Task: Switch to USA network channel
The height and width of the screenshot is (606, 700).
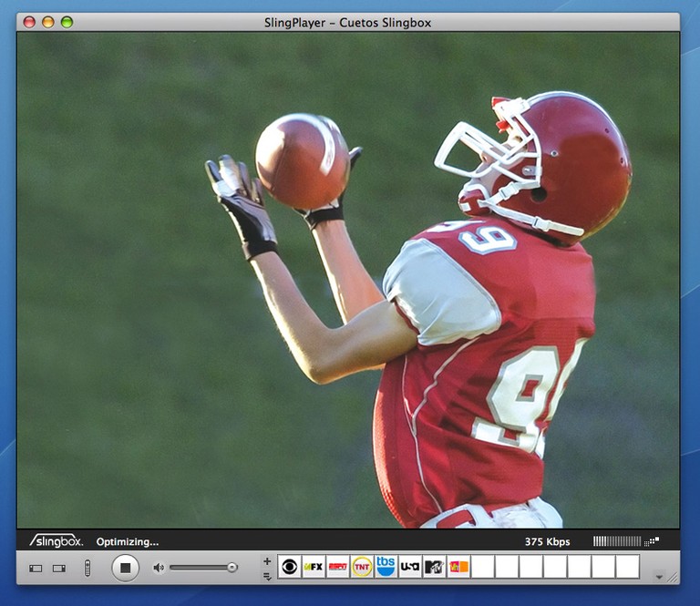Action: click(x=410, y=567)
